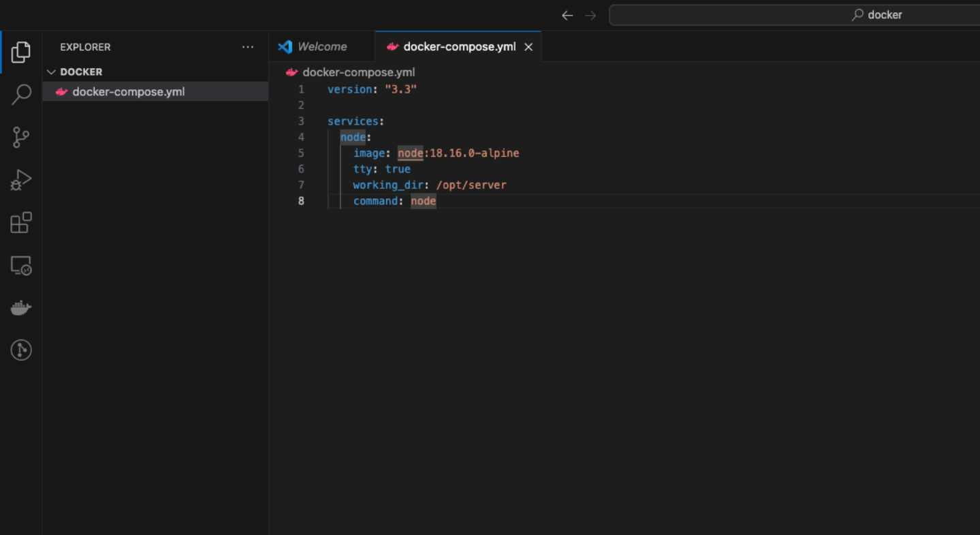Open the Git Graph circular icon
Image resolution: width=980 pixels, height=535 pixels.
pos(21,350)
